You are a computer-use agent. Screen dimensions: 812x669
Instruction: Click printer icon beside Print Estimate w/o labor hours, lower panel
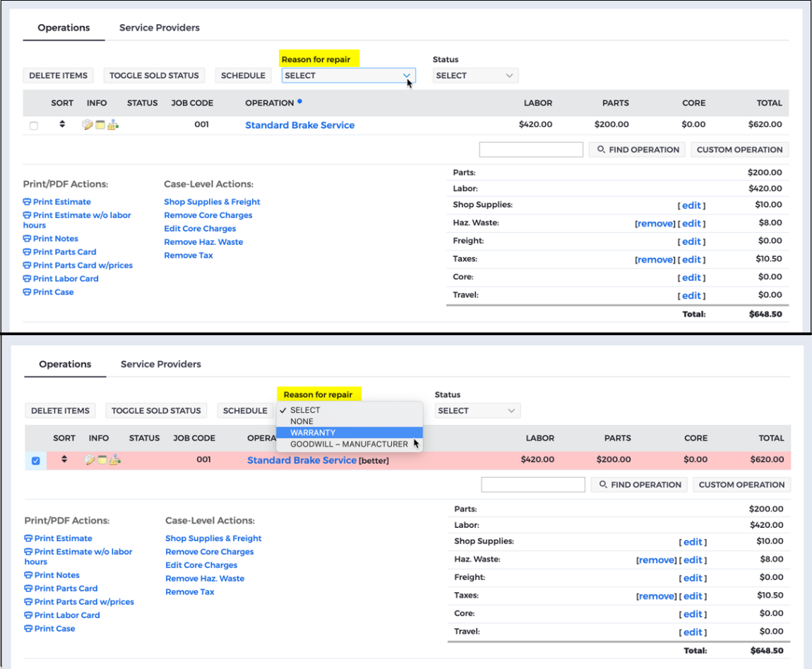pyautogui.click(x=28, y=552)
